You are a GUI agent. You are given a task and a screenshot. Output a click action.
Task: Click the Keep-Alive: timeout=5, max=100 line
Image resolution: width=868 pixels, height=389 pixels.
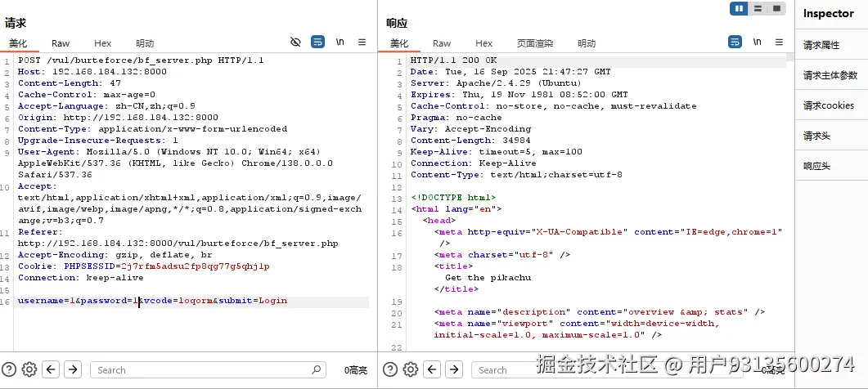[x=496, y=152]
